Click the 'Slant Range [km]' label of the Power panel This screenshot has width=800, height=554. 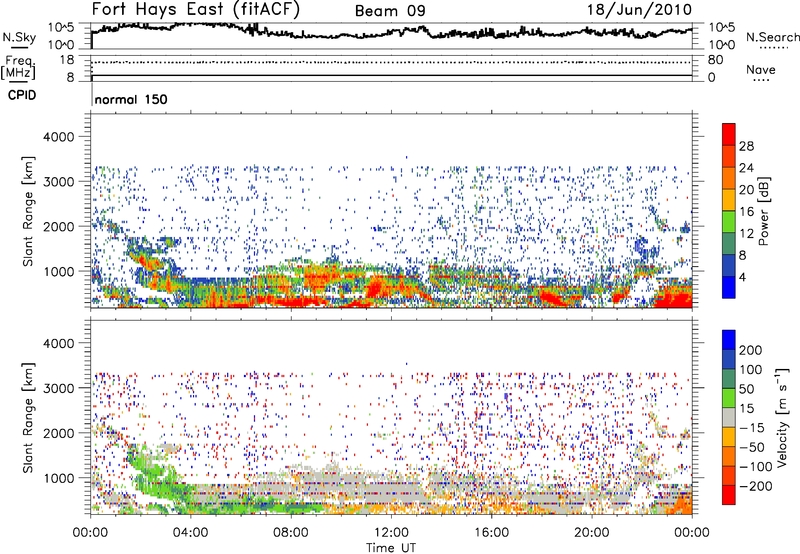(x=28, y=212)
